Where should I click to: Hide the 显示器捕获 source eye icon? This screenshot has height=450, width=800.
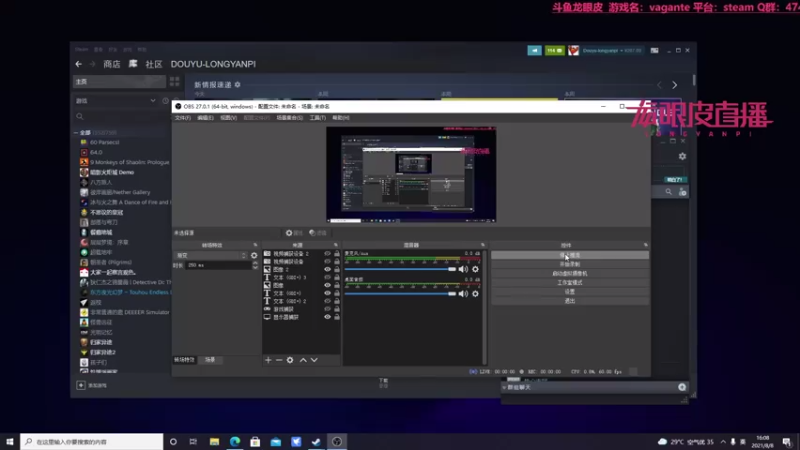[328, 317]
